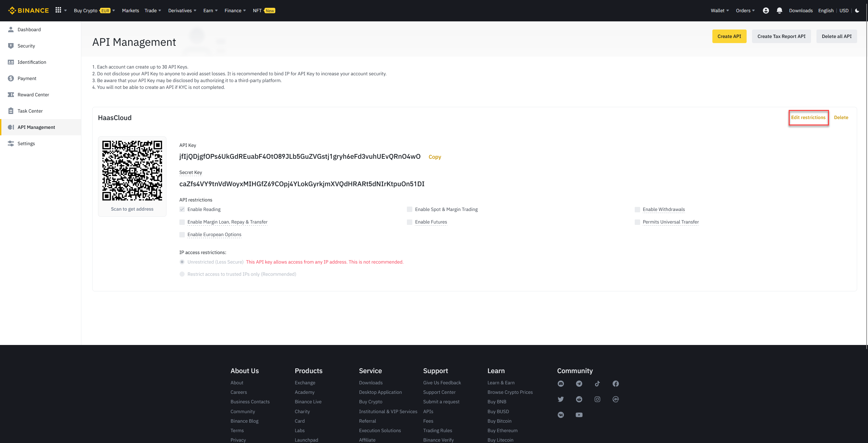The image size is (868, 443).
Task: Open the apps grid menu icon
Action: pos(58,10)
